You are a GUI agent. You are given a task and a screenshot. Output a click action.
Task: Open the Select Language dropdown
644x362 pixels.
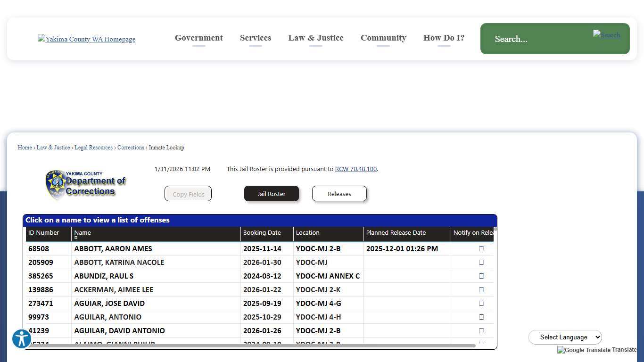point(565,337)
